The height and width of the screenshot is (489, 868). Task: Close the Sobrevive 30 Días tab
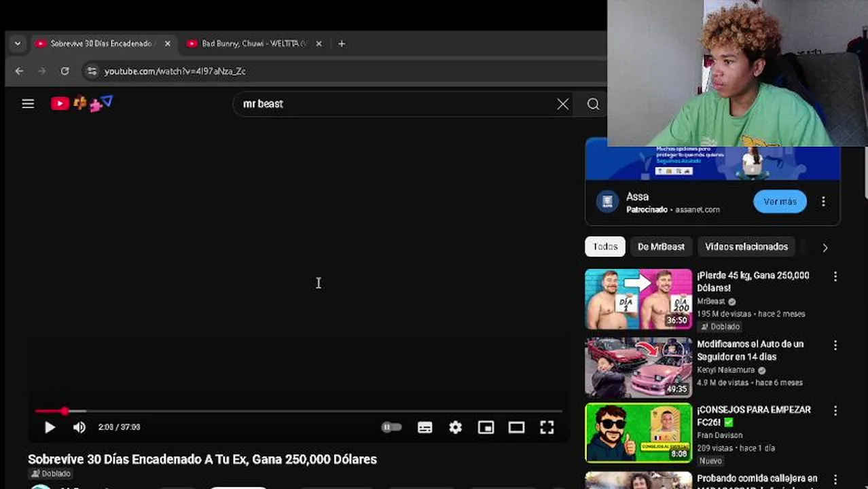(x=168, y=43)
